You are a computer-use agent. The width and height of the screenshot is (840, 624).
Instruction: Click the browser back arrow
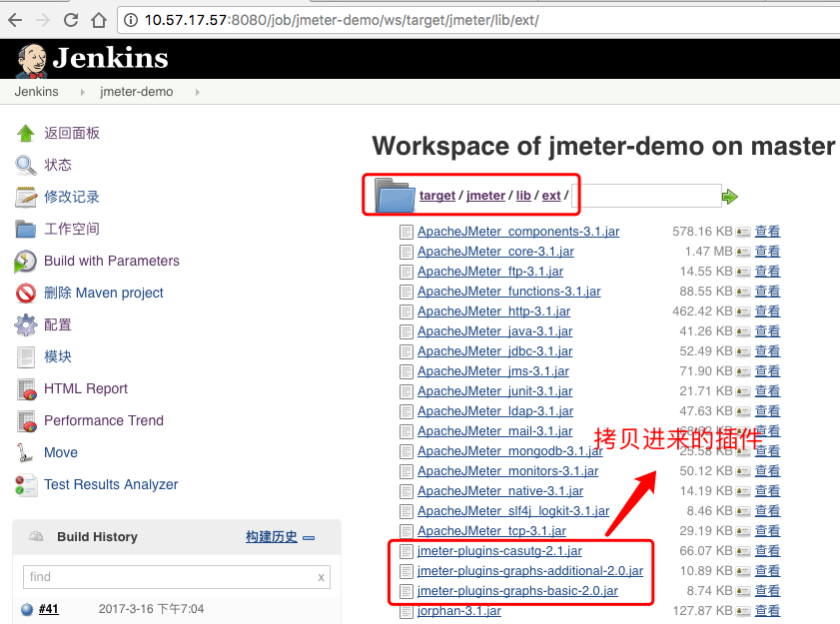16,20
